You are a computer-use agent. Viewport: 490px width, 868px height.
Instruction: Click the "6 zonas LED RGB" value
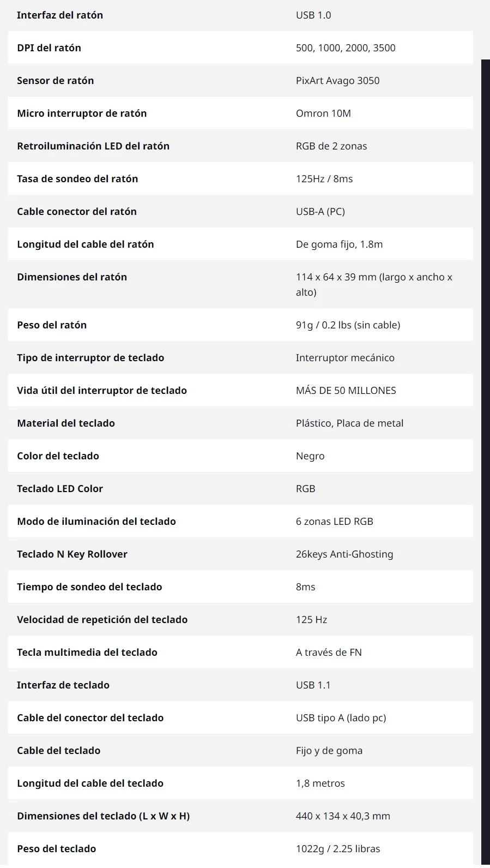335,522
